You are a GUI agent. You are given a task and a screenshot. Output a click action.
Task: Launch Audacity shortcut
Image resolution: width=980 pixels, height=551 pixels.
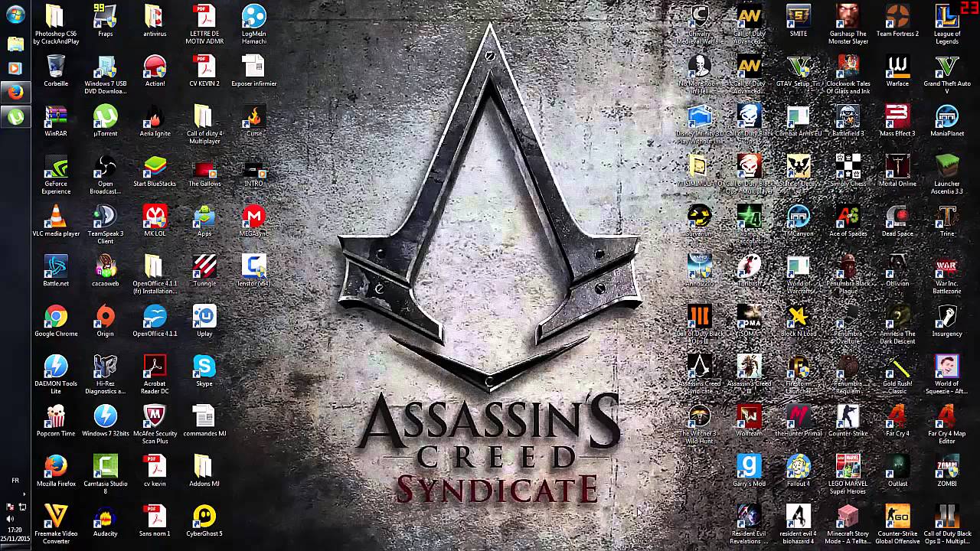pos(106,520)
